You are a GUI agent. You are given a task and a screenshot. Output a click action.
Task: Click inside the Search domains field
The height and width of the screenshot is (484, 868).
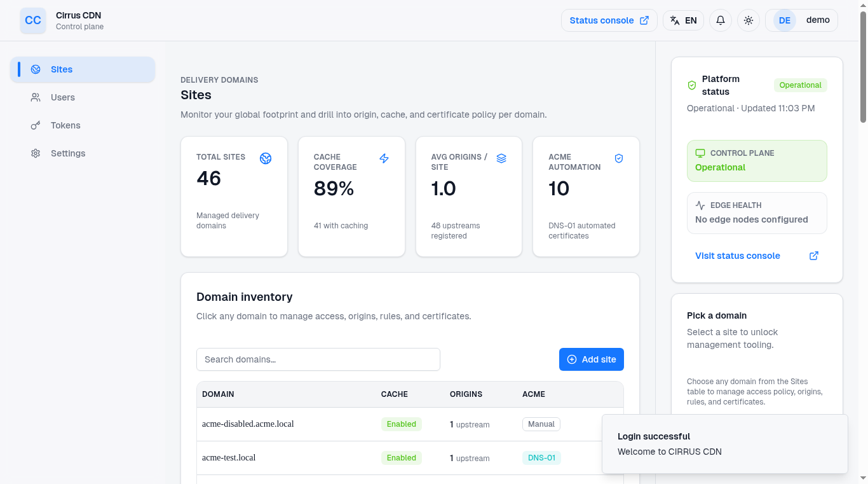click(318, 359)
